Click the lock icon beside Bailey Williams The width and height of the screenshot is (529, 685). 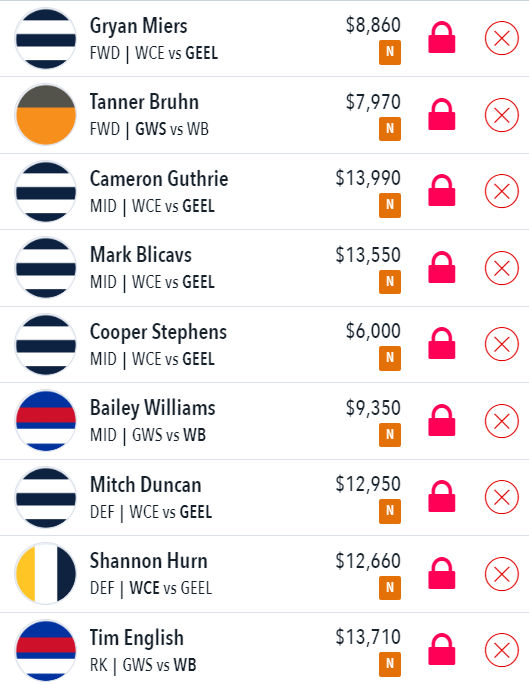point(442,420)
